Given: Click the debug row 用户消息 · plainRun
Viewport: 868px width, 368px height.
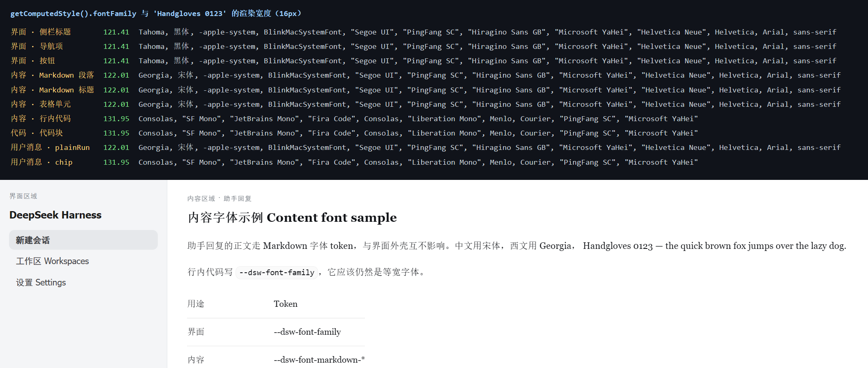Looking at the screenshot, I should coord(425,147).
